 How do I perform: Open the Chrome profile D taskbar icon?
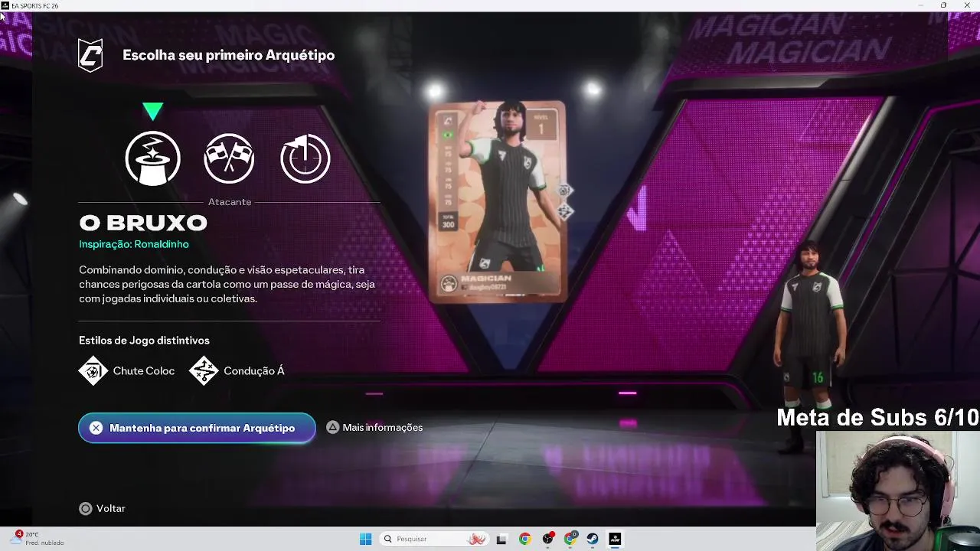point(570,539)
